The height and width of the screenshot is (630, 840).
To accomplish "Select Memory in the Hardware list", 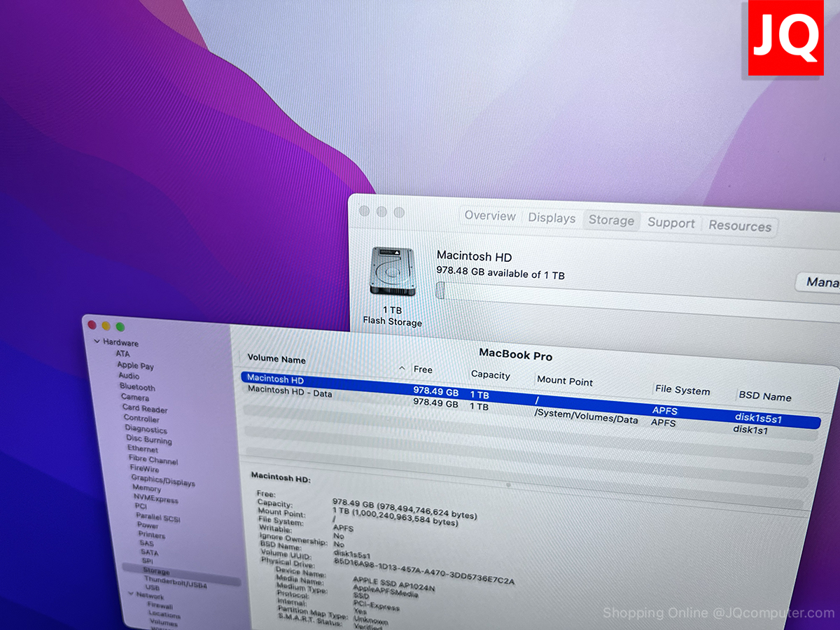I will tap(146, 489).
